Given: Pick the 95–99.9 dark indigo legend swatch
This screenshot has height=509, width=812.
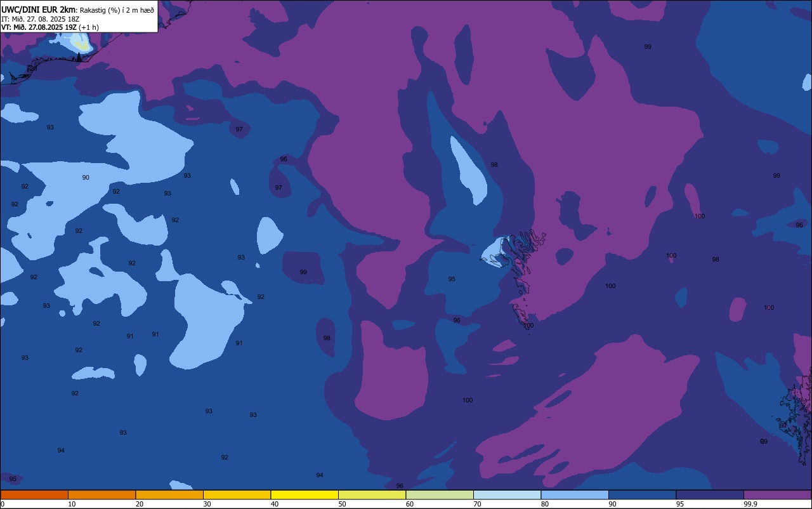Looking at the screenshot, I should click(x=710, y=494).
